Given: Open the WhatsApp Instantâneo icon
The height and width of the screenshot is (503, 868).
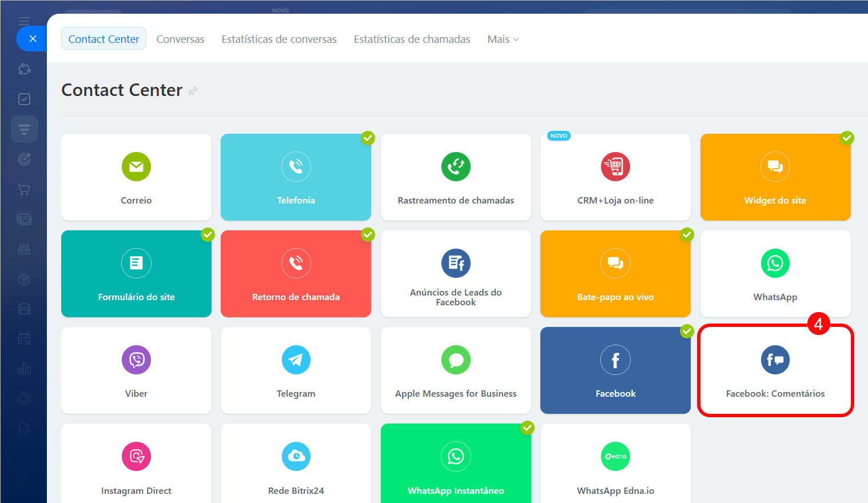Looking at the screenshot, I should [456, 456].
